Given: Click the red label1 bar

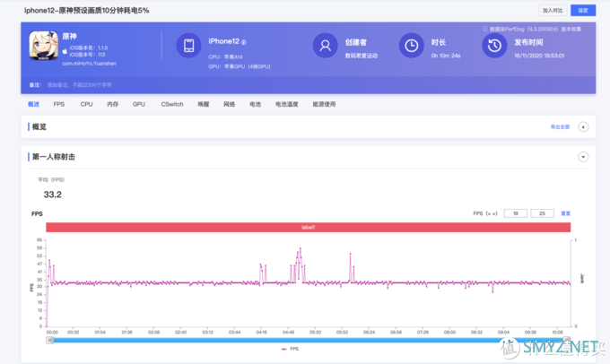Looking at the screenshot, I should click(x=308, y=228).
